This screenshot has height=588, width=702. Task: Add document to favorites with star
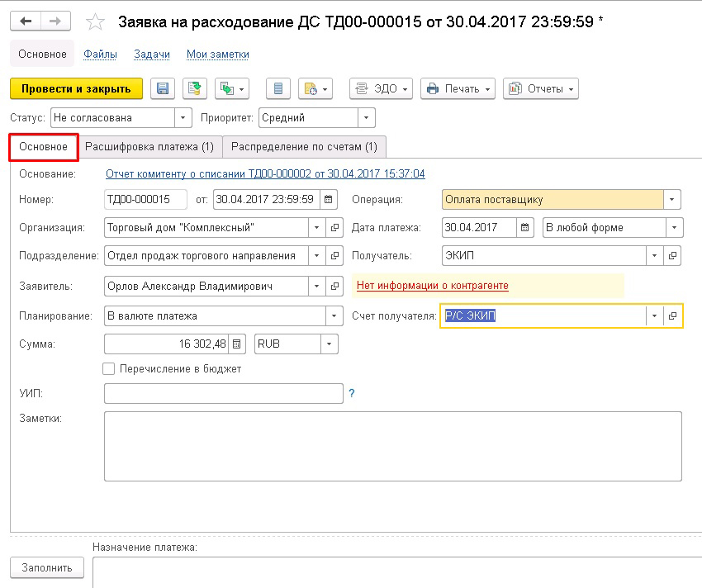point(96,22)
